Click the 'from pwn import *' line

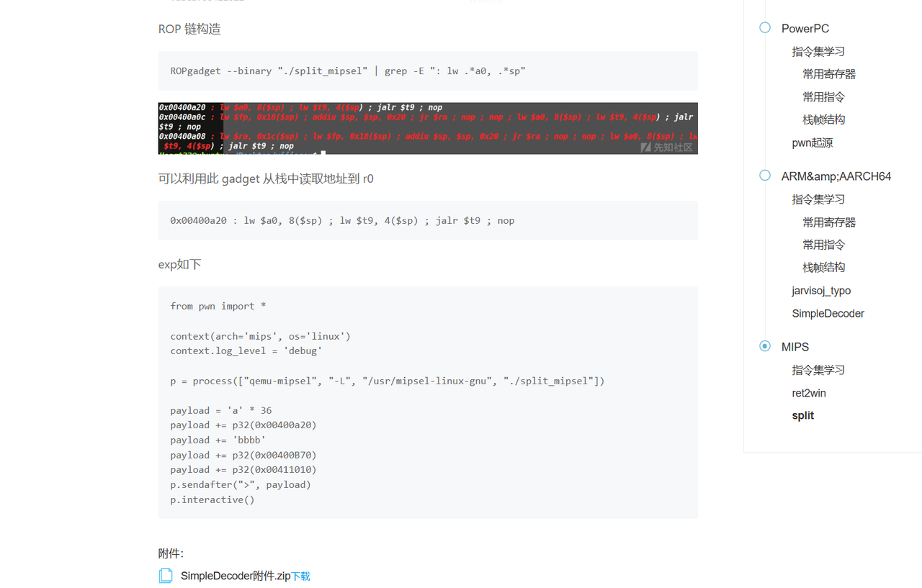[218, 306]
